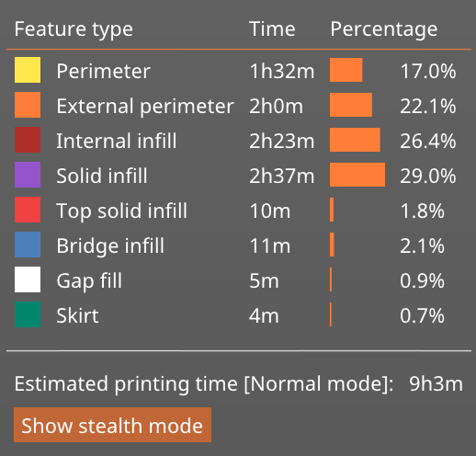Toggle visibility of External perimeter label
Screen dimensions: 476x456
tap(145, 107)
